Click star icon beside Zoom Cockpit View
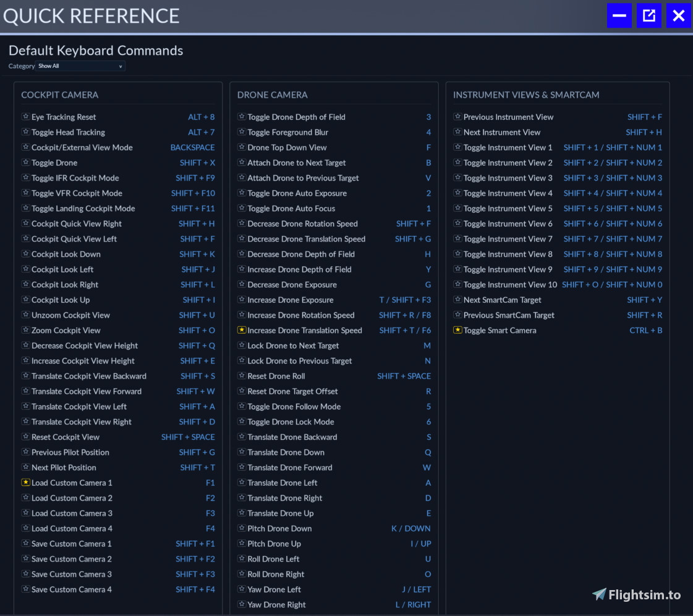 tap(25, 330)
